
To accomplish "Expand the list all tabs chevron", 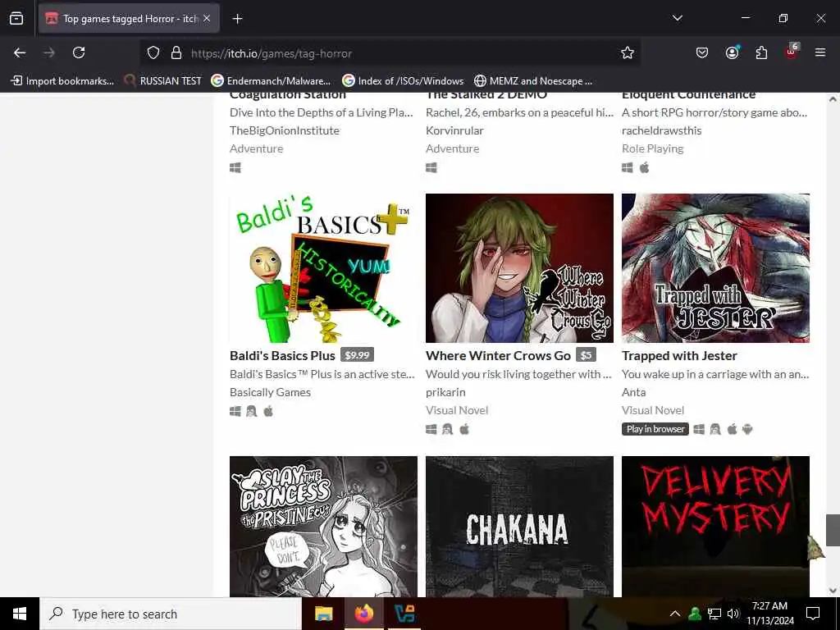I will click(677, 18).
